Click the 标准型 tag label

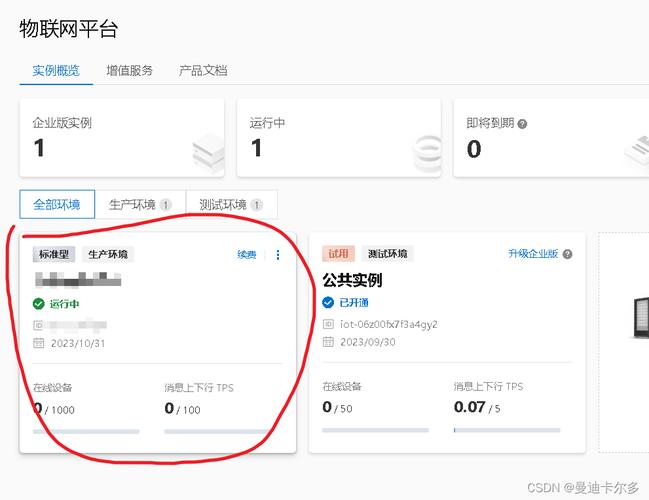point(54,254)
